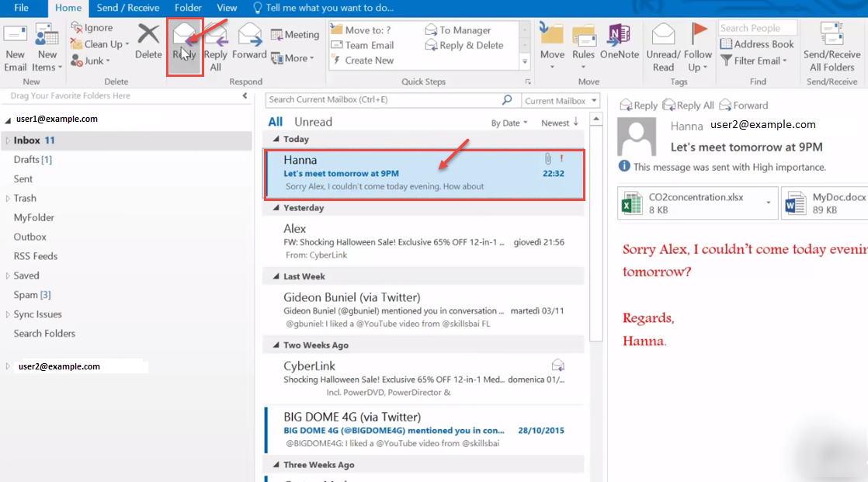Click the Ignore icon
Image resolution: width=868 pixels, height=482 pixels.
coord(94,26)
